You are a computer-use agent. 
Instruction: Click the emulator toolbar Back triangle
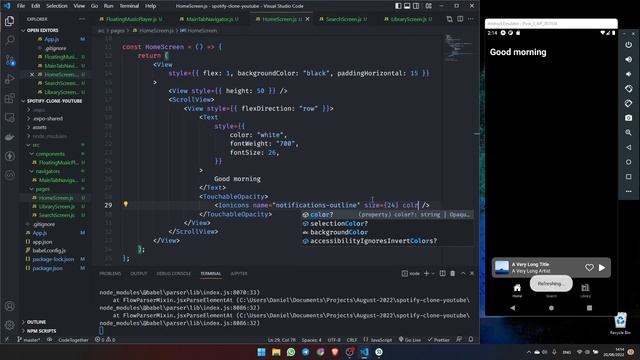click(629, 147)
